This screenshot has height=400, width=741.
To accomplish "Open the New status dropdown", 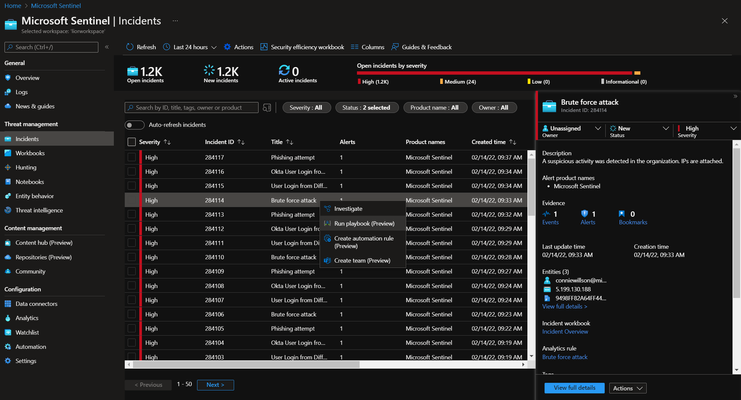I will coord(639,131).
